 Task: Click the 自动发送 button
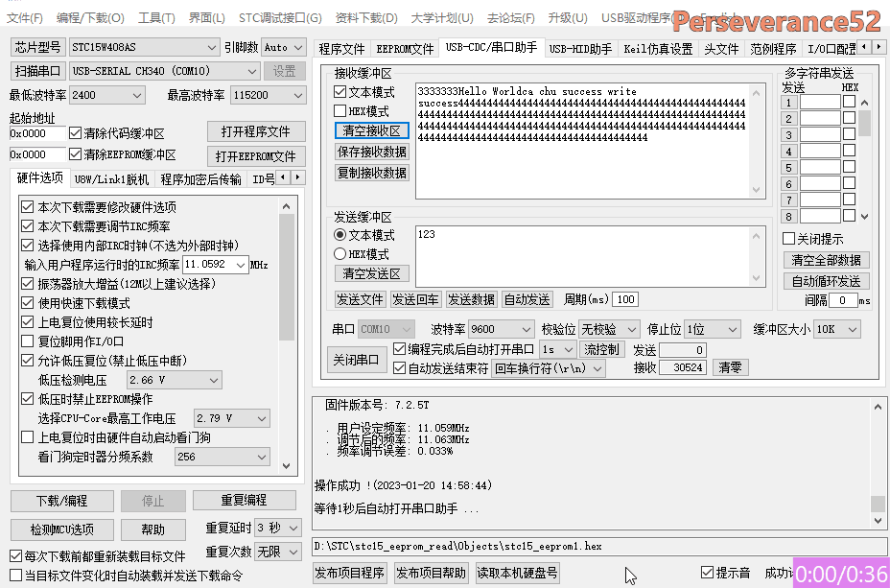click(527, 299)
